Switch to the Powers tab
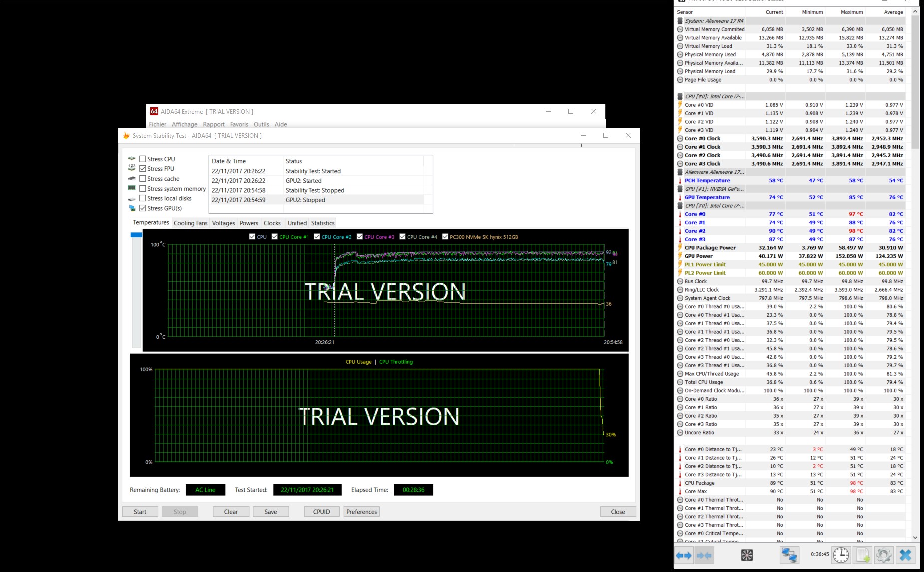The width and height of the screenshot is (924, 572). pos(249,223)
